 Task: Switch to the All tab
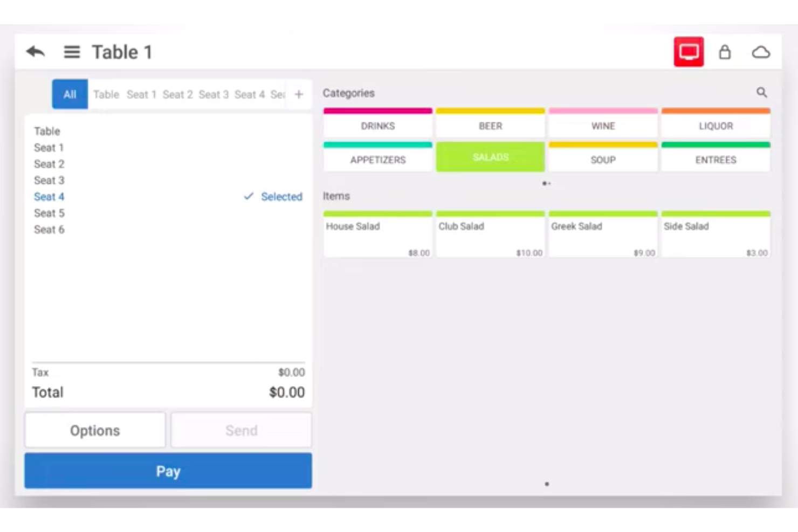pyautogui.click(x=69, y=94)
